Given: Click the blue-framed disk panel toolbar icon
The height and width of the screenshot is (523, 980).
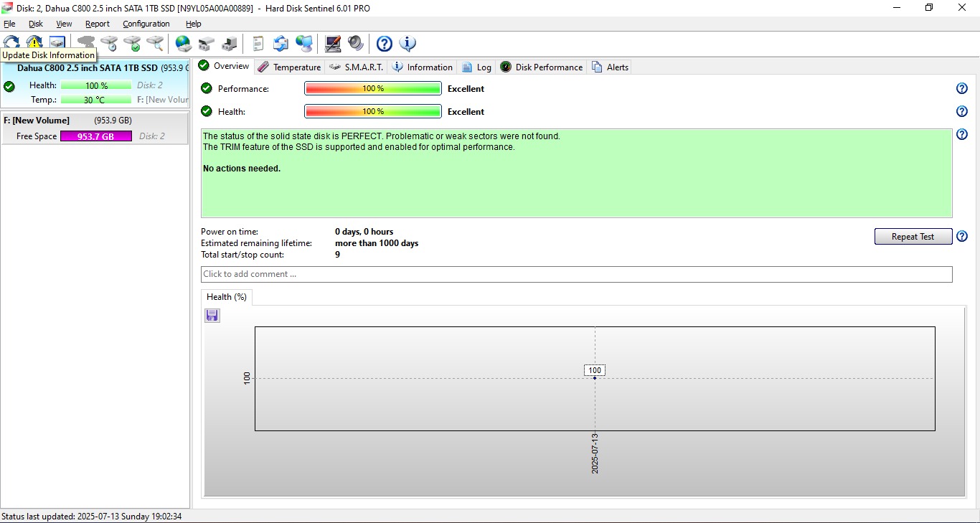Looking at the screenshot, I should [x=57, y=42].
